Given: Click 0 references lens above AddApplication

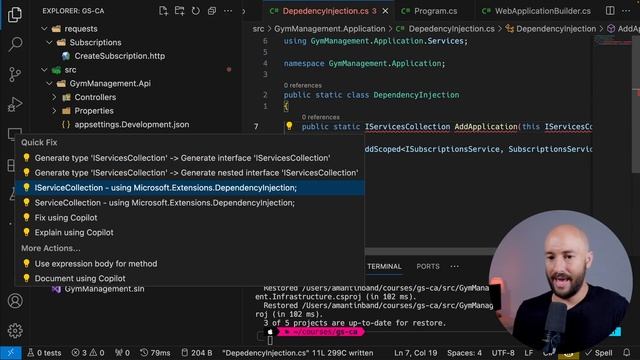Looking at the screenshot, I should click(320, 117).
